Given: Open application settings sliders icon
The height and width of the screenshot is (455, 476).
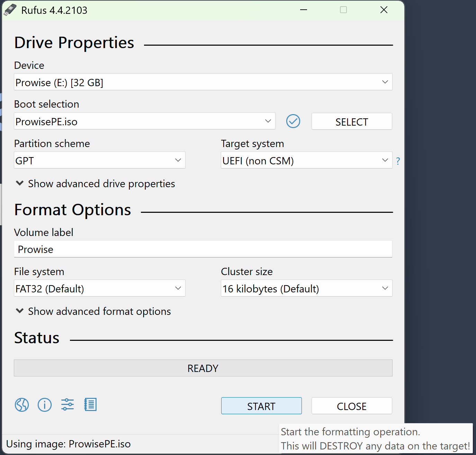Looking at the screenshot, I should coord(68,404).
